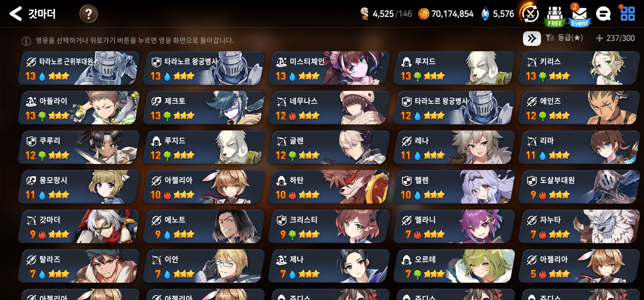Open the Event mail icon
The height and width of the screenshot is (300, 644).
[579, 15]
